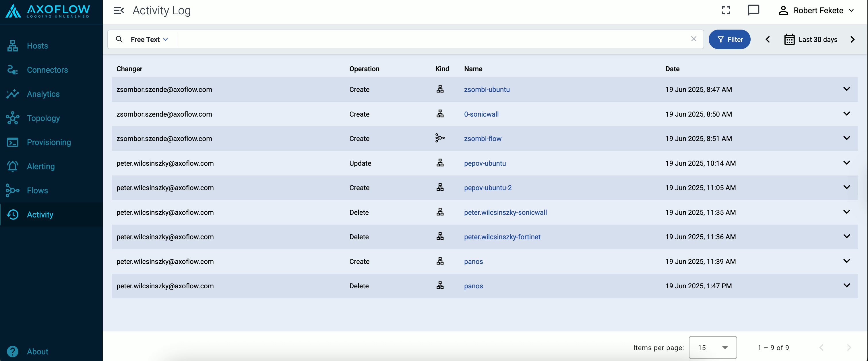
Task: Click host kind icon for peter.wilcsinszky-fortinet row
Action: [x=440, y=236]
